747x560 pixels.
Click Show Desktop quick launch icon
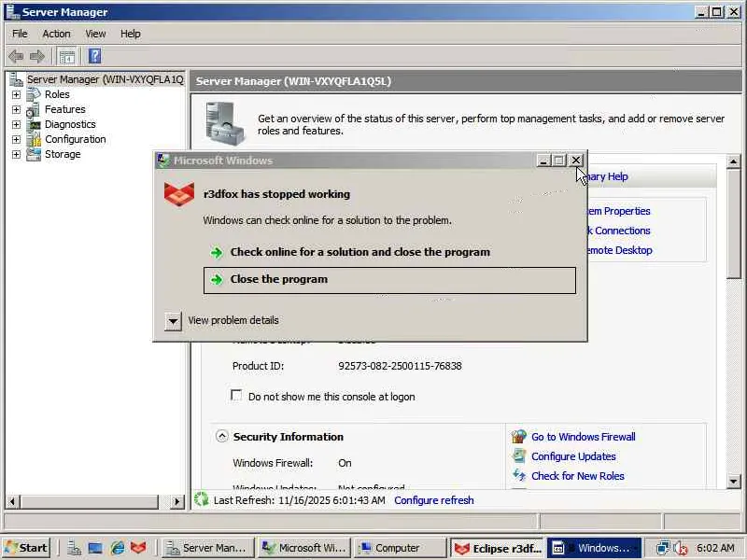pos(95,548)
